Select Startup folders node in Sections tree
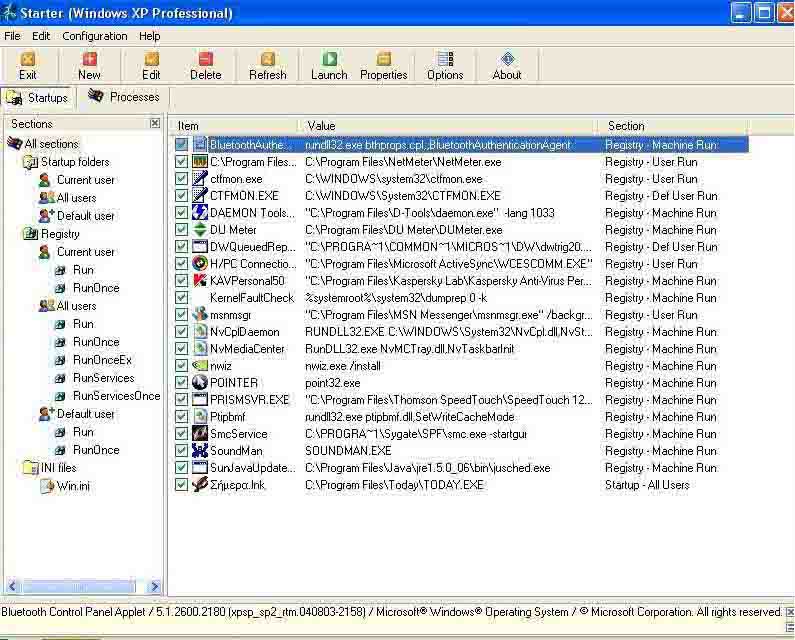 74,162
